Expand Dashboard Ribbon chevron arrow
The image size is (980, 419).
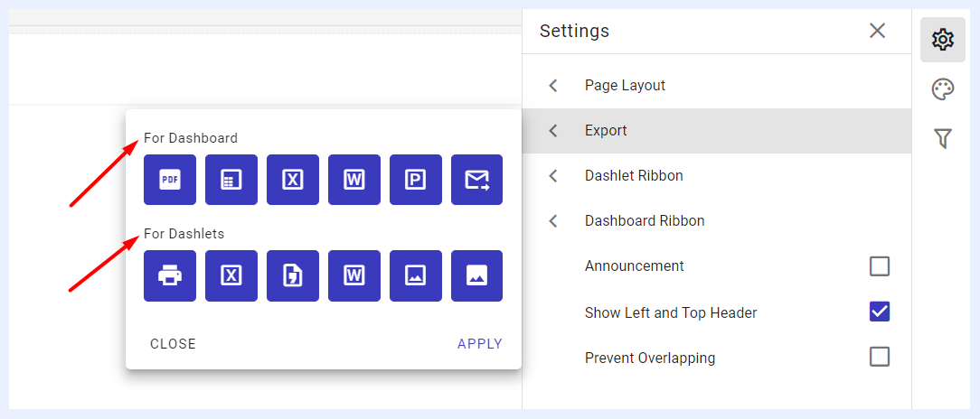coord(553,221)
